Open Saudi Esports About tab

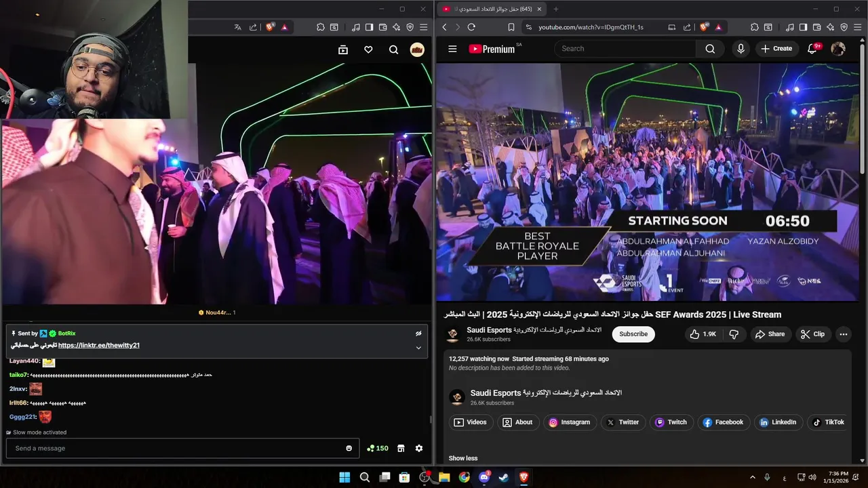coord(517,422)
